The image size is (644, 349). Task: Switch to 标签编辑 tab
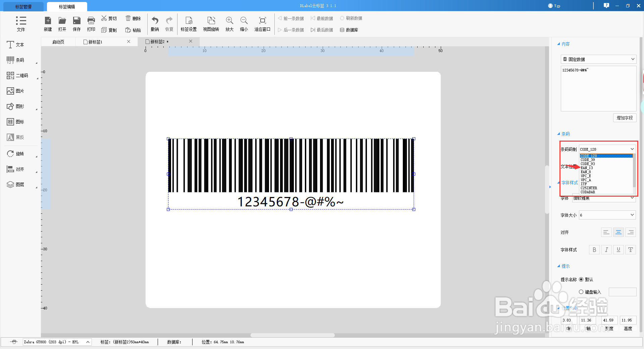[x=67, y=7]
